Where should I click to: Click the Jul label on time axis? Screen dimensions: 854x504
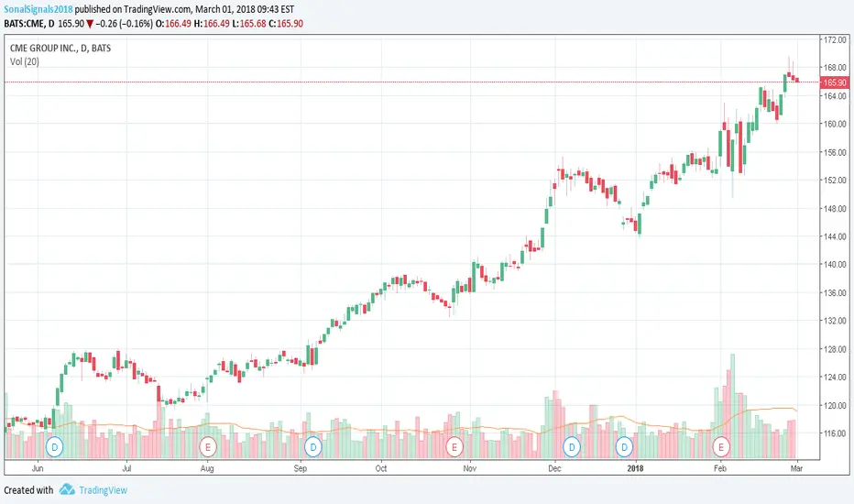pyautogui.click(x=126, y=468)
